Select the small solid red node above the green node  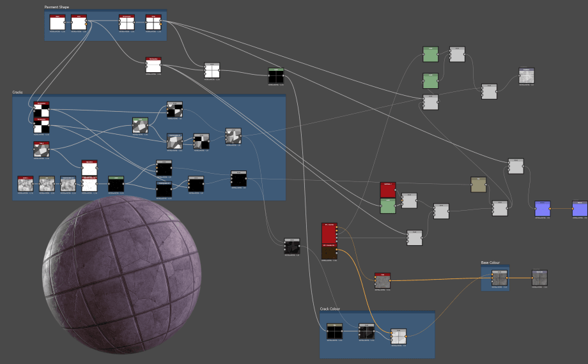(388, 190)
